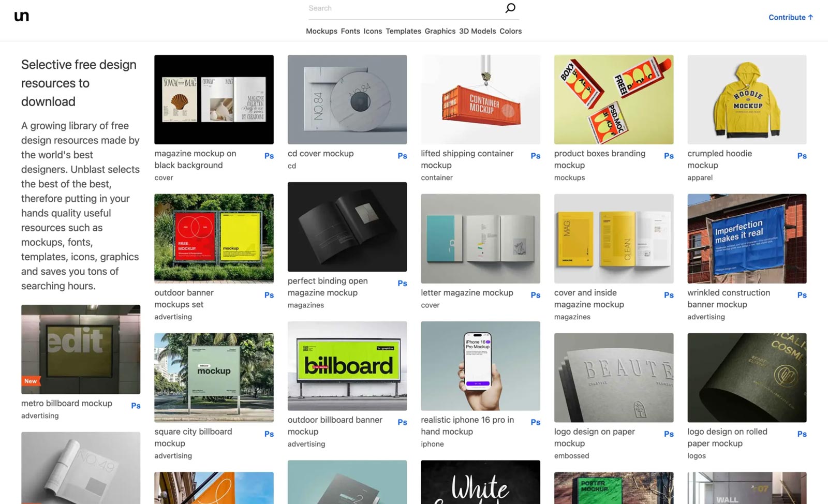Click the 'realistic iphone 16 pro in hand mockup' title
Screen dimensions: 828x504
[467, 426]
